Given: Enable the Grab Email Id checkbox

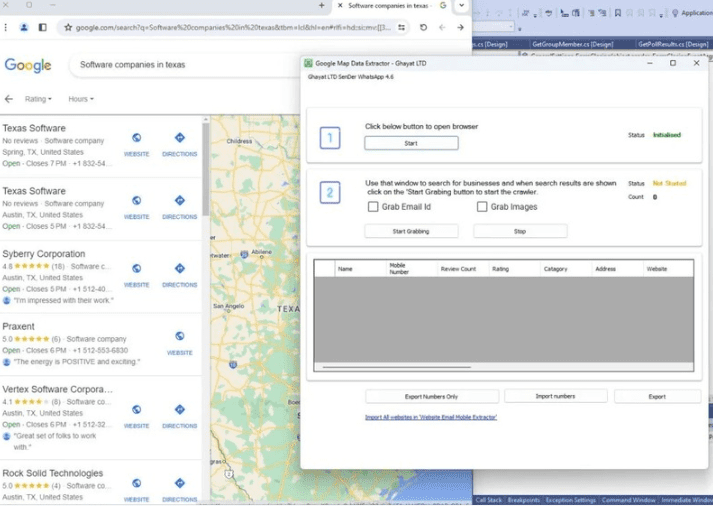Looking at the screenshot, I should tap(373, 207).
